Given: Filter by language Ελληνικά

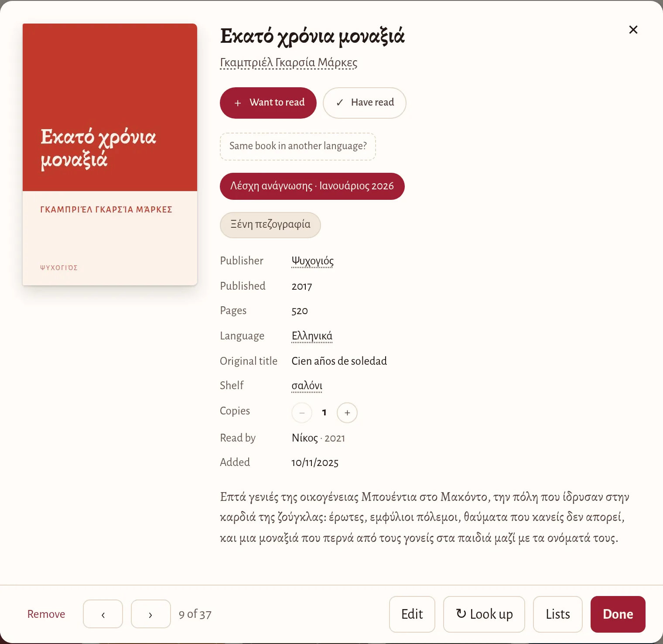Looking at the screenshot, I should (x=312, y=336).
